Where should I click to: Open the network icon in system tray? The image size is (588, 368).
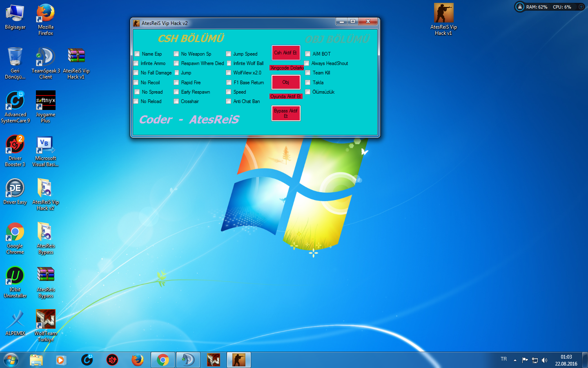pos(535,360)
